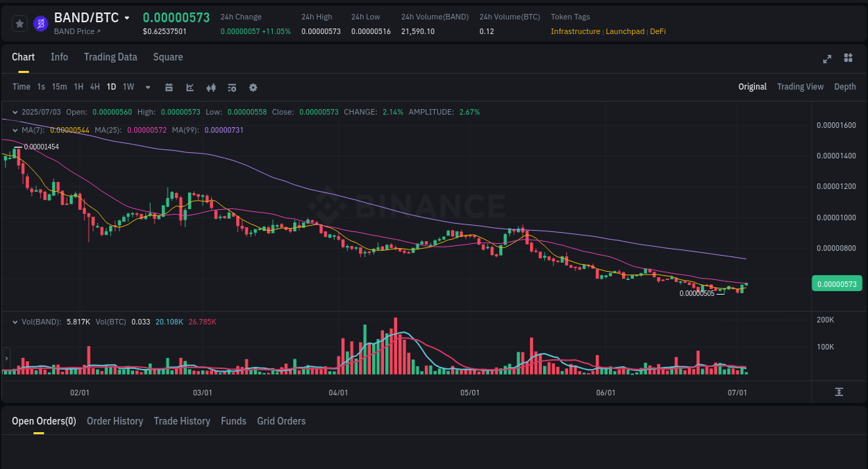
Task: Open the date range calendar picker
Action: tap(169, 87)
